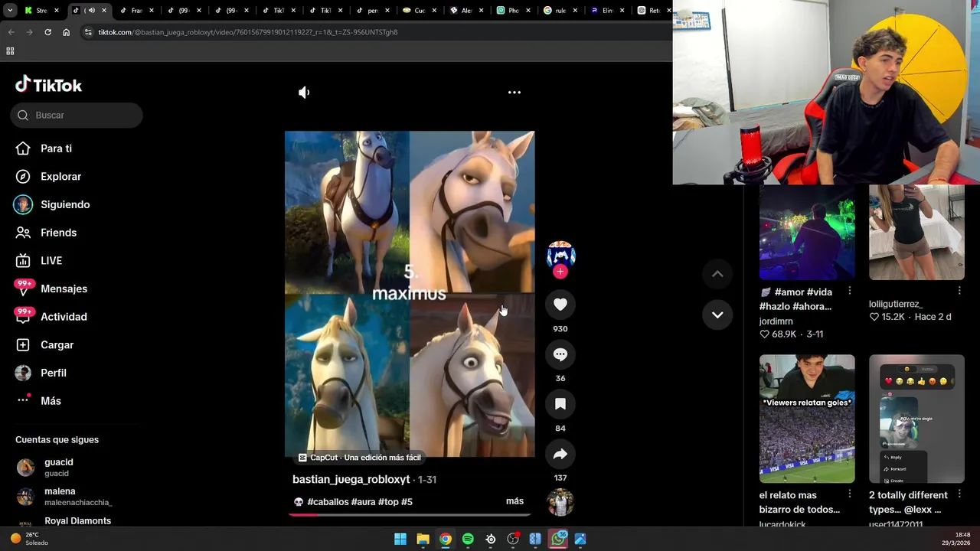This screenshot has height=551, width=980.
Task: Switch to the Google rule tab
Action: (560, 10)
